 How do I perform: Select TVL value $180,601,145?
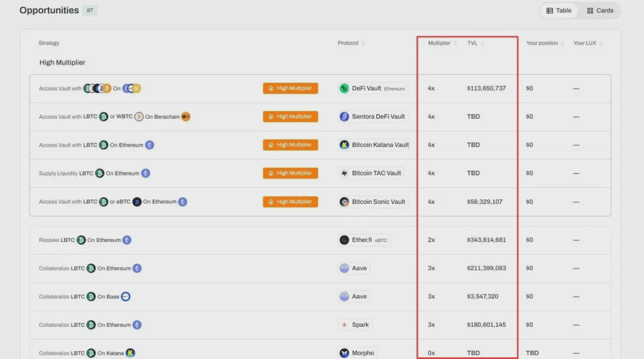[486, 325]
